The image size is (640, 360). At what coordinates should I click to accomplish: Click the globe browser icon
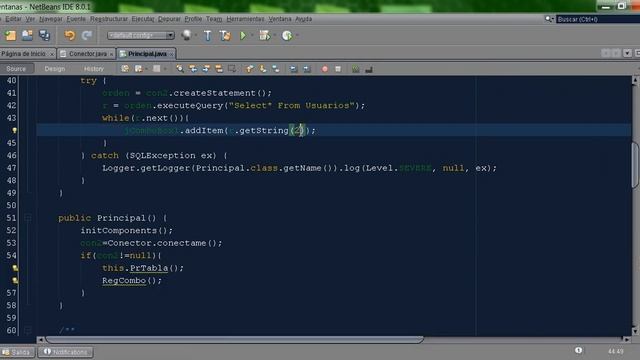pyautogui.click(x=186, y=35)
